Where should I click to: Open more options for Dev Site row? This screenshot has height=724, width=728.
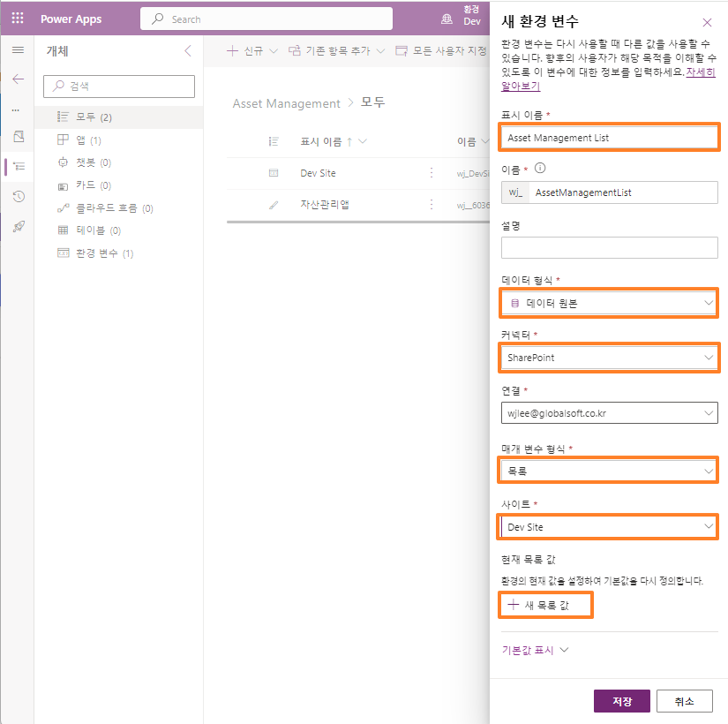point(432,173)
